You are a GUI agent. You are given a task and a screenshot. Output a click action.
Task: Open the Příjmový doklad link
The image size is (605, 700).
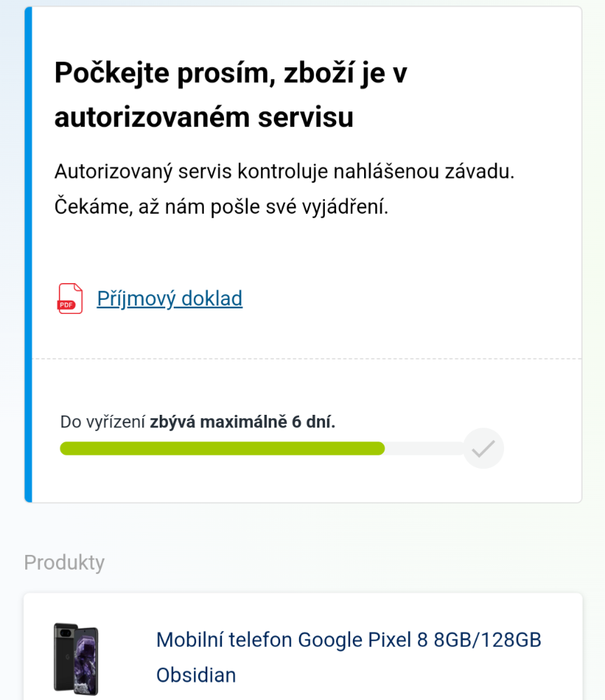[x=169, y=298]
